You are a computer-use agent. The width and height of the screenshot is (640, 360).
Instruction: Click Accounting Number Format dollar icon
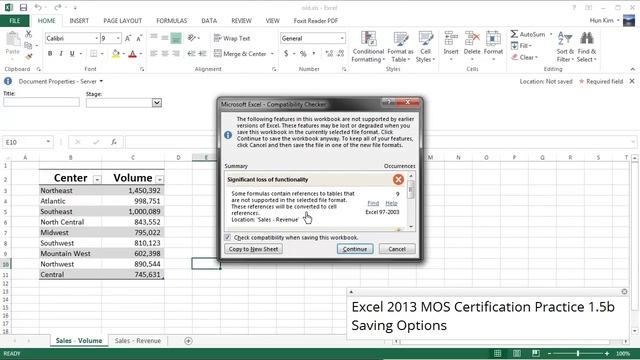286,53
